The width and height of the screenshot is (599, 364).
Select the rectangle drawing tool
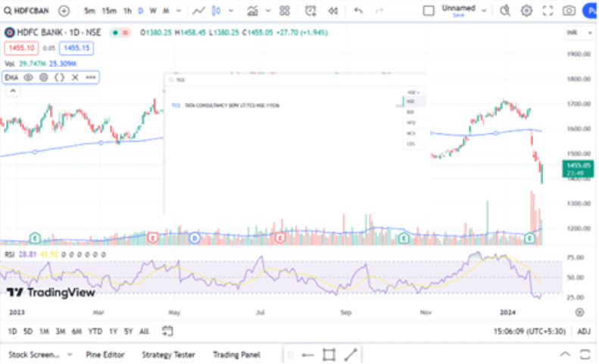pyautogui.click(x=329, y=355)
